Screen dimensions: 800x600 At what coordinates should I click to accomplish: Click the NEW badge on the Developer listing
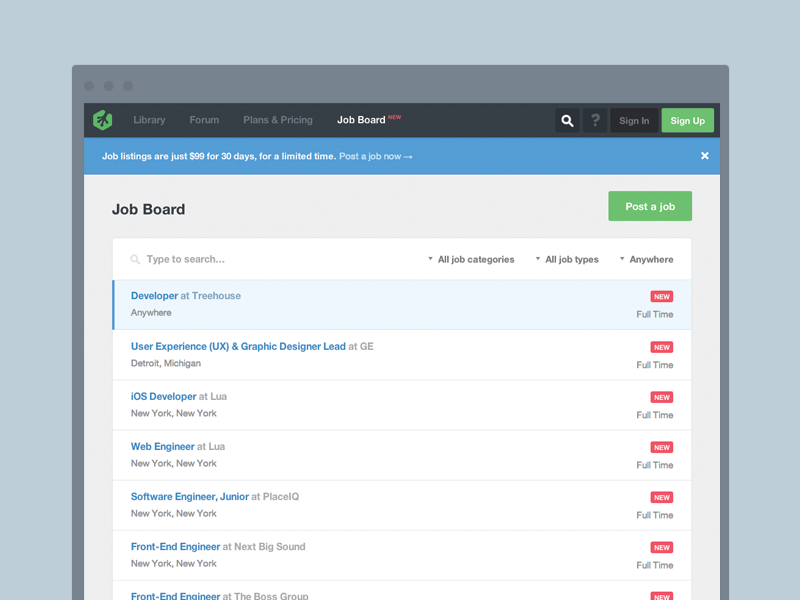click(661, 296)
